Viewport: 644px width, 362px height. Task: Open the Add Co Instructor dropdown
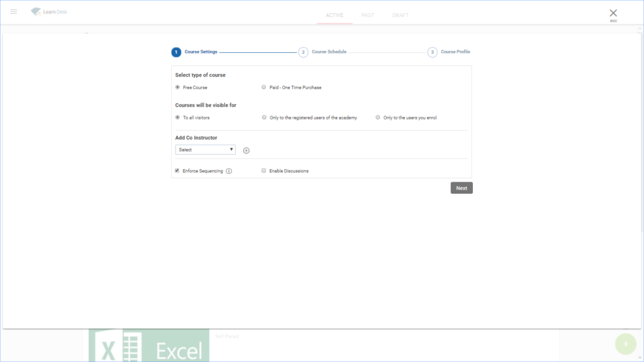(206, 150)
